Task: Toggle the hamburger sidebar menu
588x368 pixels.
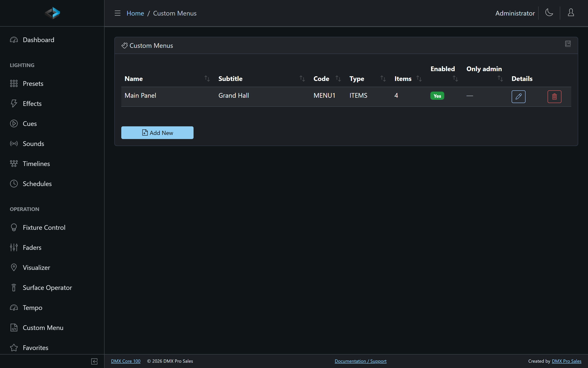Action: (x=118, y=13)
